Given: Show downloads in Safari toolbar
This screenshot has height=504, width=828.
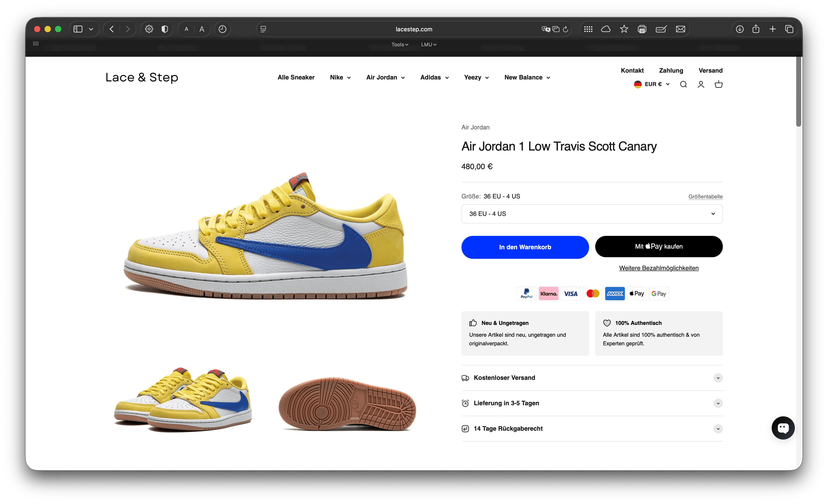Looking at the screenshot, I should (x=740, y=29).
